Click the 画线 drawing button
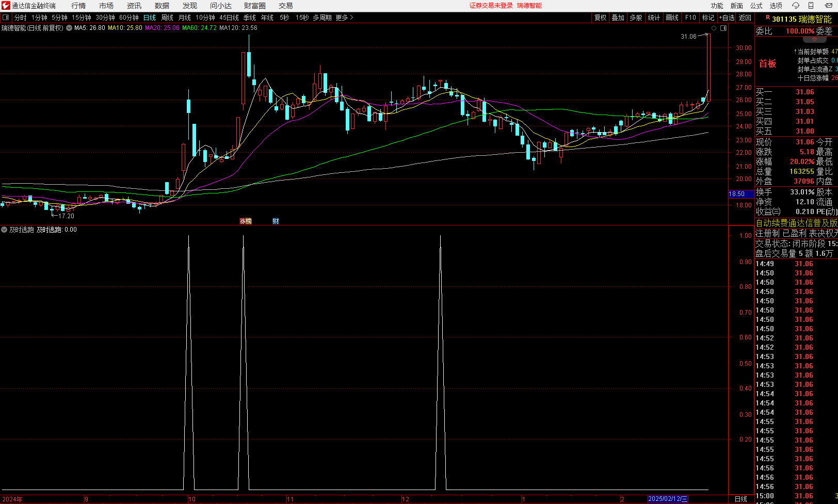Screen dimensions: 838x504 (672, 18)
